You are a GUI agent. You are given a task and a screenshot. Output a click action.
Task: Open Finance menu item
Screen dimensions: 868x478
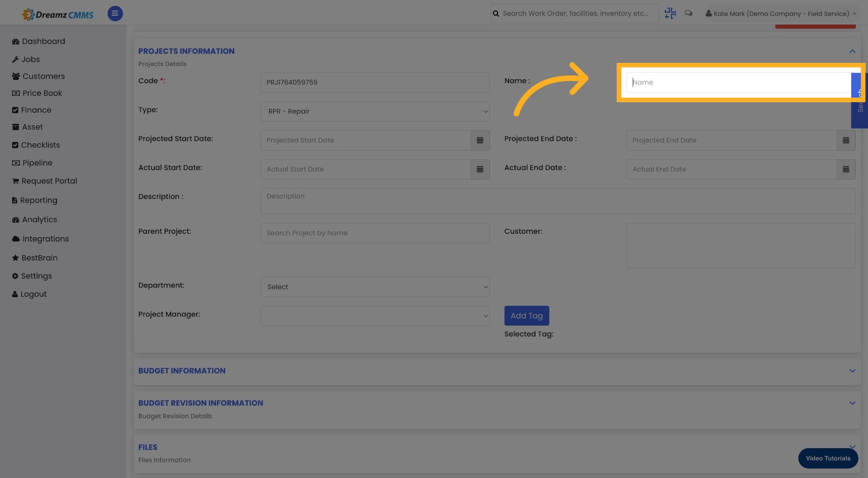tap(36, 110)
